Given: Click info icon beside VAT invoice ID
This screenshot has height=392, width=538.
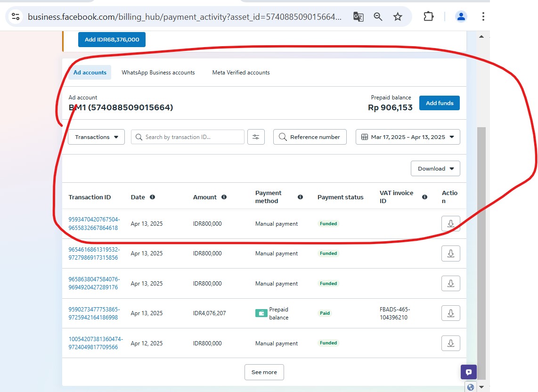Looking at the screenshot, I should tap(424, 197).
